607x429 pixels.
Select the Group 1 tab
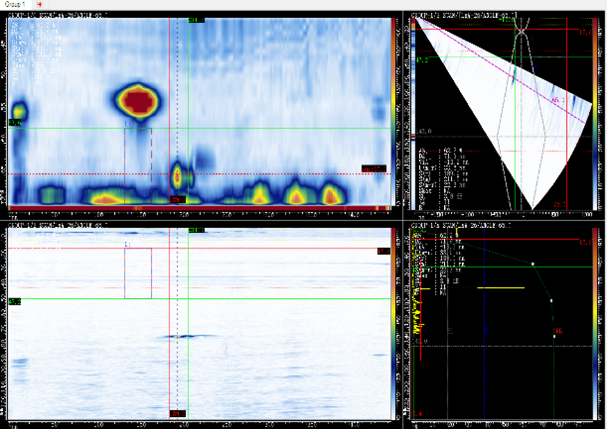(x=15, y=4)
